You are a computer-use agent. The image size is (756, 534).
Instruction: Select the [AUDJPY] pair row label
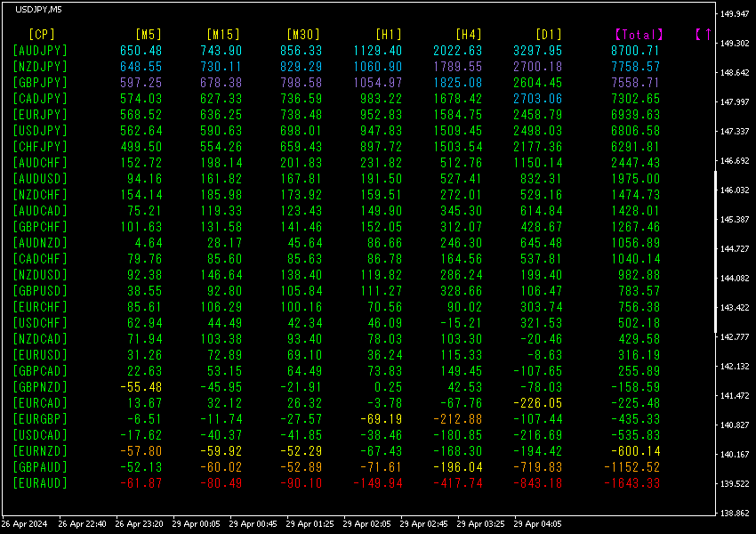[x=40, y=51]
